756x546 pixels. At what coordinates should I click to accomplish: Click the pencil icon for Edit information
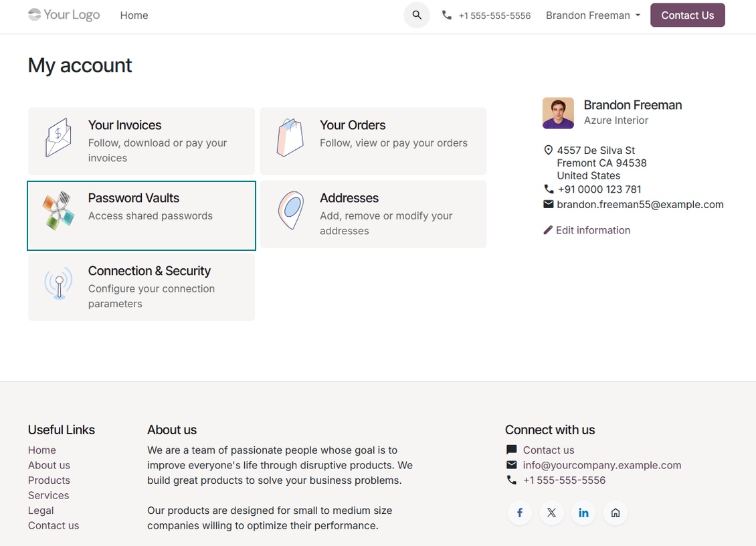[x=548, y=230]
